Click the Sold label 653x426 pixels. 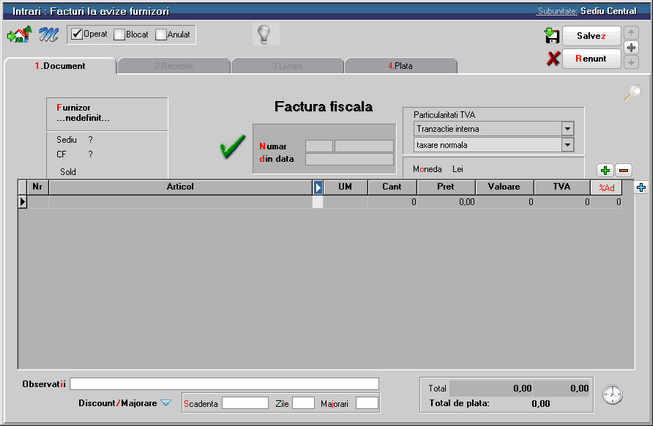tap(68, 172)
